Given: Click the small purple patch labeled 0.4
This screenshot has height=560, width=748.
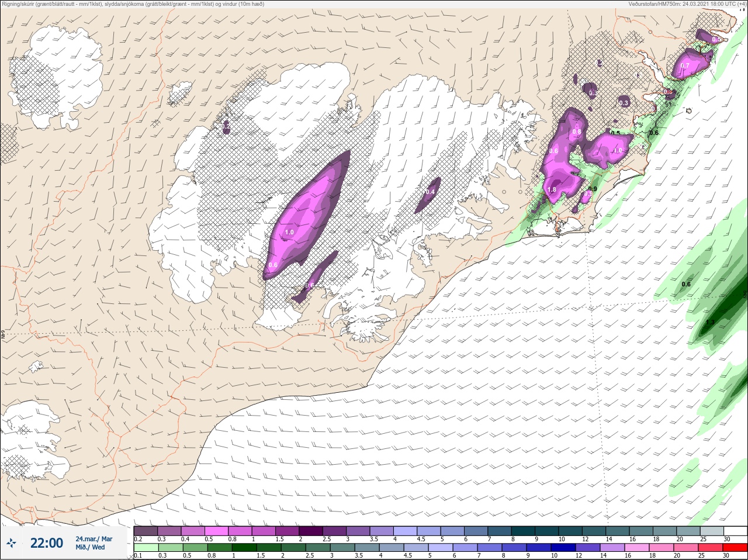Looking at the screenshot, I should pos(428,195).
